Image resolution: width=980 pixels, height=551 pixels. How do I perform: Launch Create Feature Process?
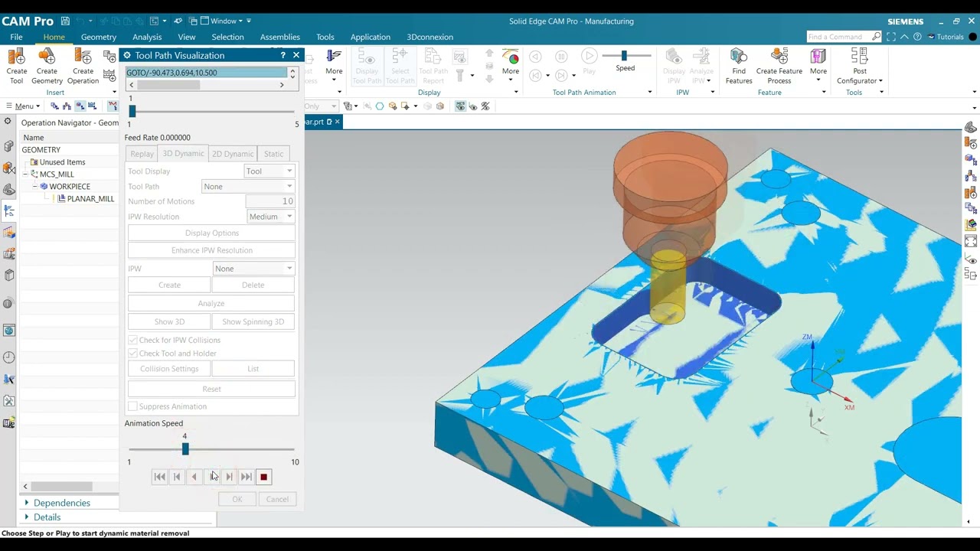[779, 57]
